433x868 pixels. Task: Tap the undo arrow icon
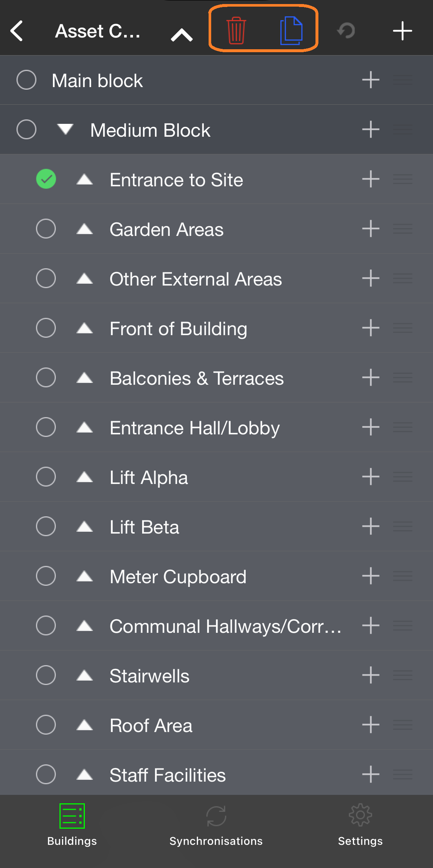coord(346,31)
